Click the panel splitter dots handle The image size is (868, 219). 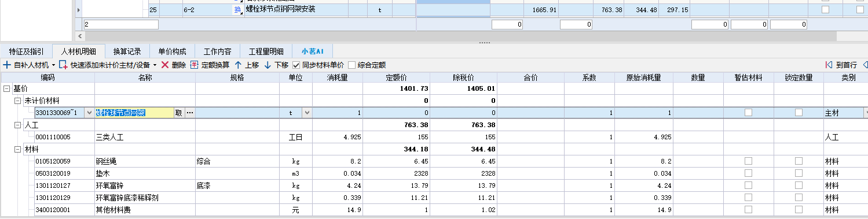(484, 42)
